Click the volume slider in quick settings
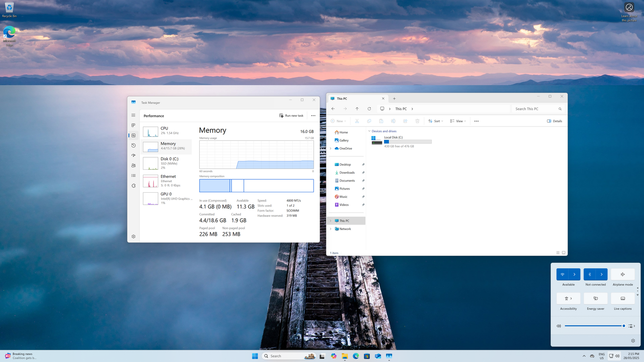This screenshot has width=644, height=362. [594, 326]
